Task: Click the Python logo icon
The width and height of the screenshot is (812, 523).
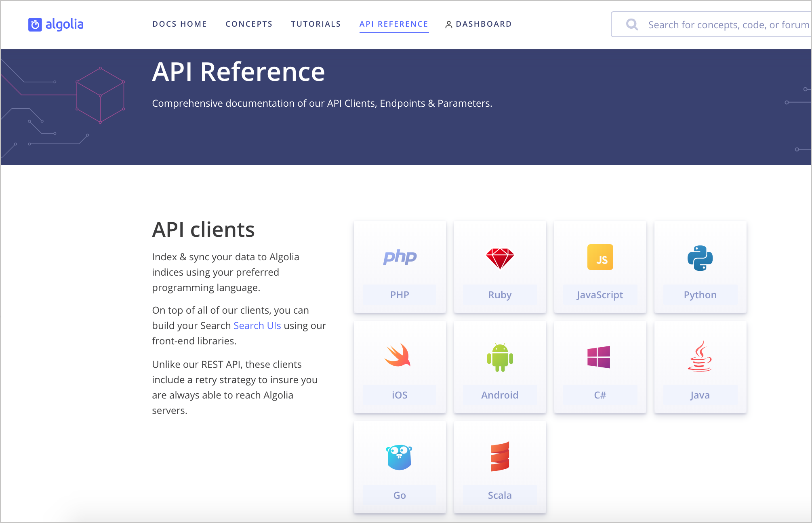Action: pos(700,258)
